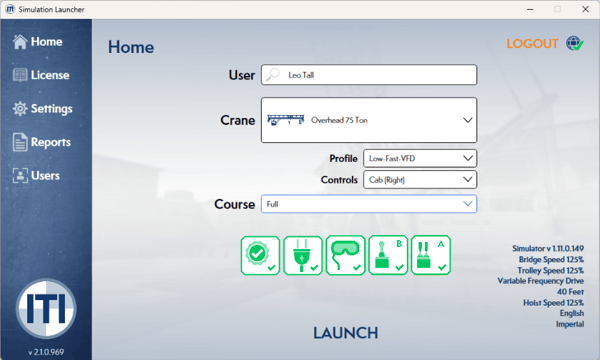Click the person icon beside Users
Screen dimensions: 600x360
[x=20, y=176]
